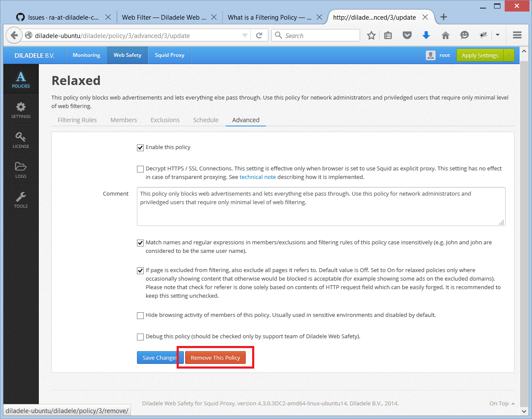
Task: Uncheck exclude referred pages checkbox
Action: (x=140, y=271)
